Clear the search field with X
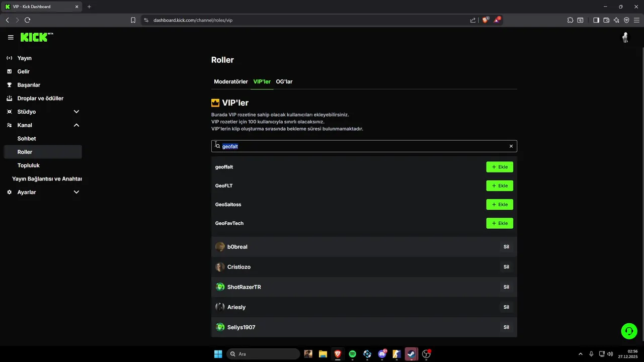The height and width of the screenshot is (362, 644). pyautogui.click(x=511, y=146)
